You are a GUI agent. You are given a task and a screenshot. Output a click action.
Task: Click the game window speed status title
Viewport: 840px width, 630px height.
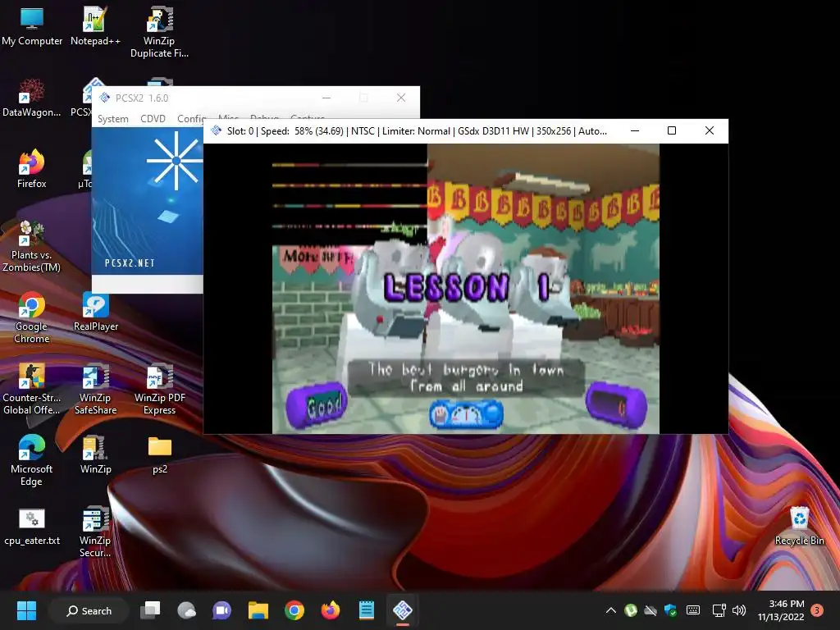pyautogui.click(x=417, y=130)
